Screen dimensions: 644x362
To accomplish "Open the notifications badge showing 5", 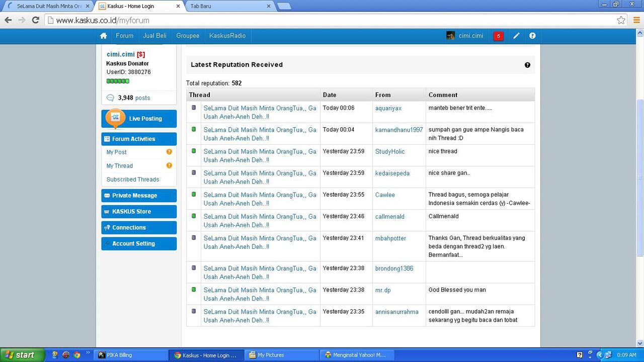I will coord(498,36).
